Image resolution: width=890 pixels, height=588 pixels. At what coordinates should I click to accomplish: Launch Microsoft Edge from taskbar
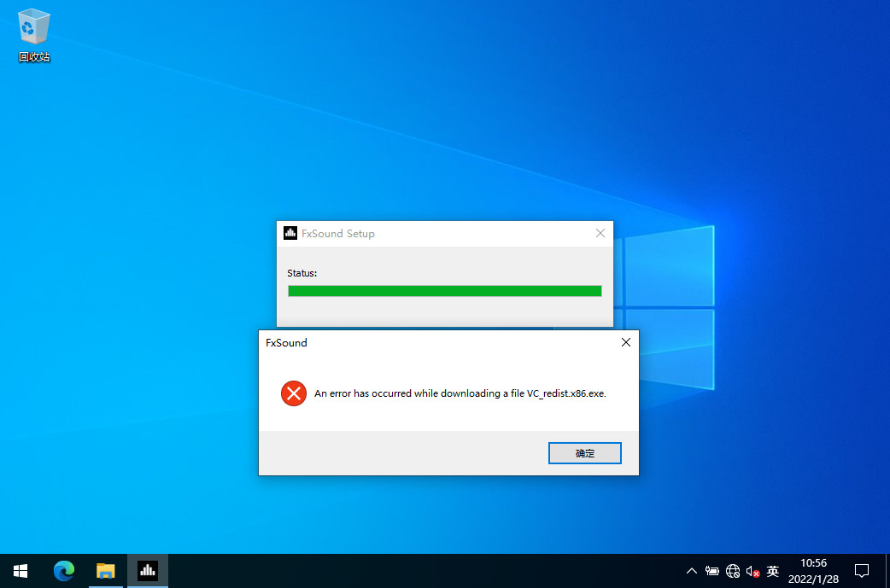coord(63,571)
